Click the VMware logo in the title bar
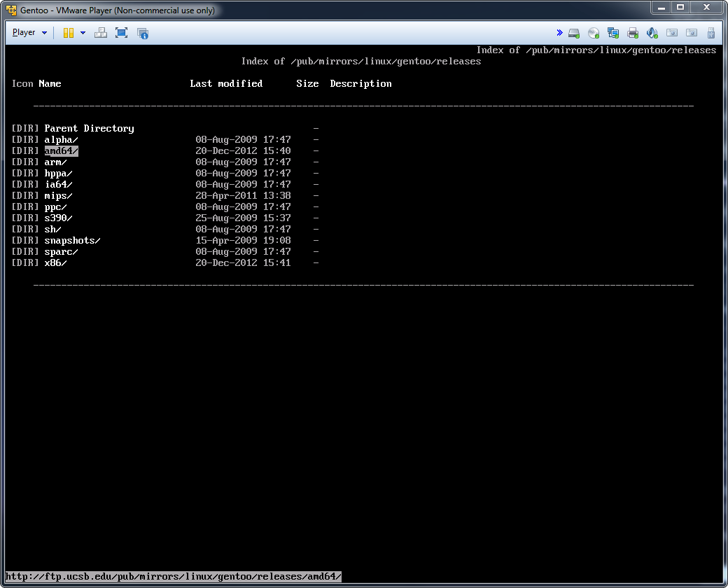Viewport: 728px width, 588px height. (x=11, y=10)
